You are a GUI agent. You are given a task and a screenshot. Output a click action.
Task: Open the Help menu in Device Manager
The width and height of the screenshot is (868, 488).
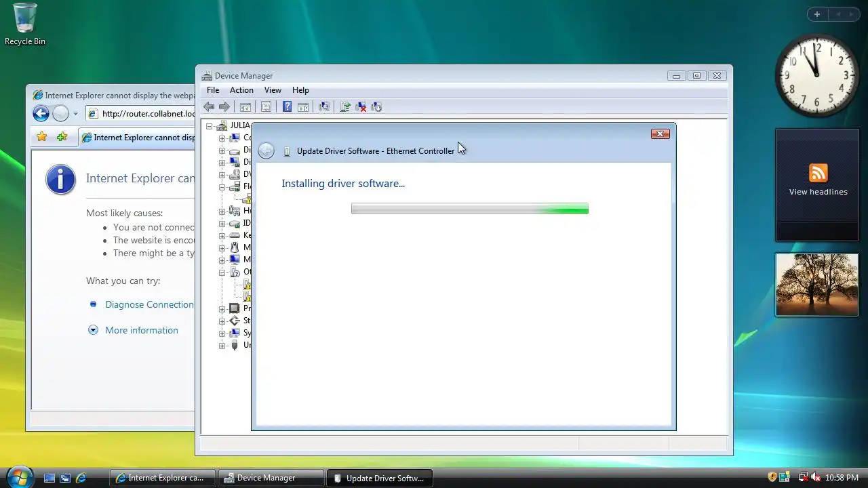coord(300,90)
